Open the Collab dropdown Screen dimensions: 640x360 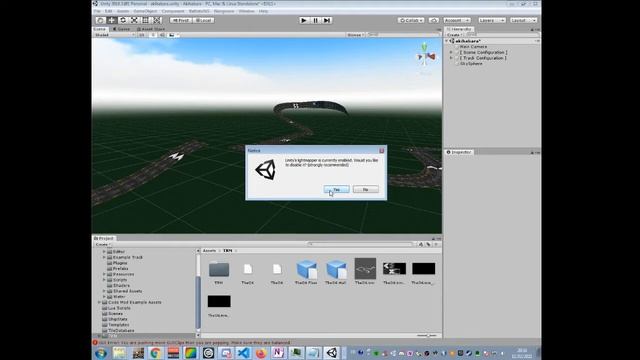pyautogui.click(x=411, y=20)
